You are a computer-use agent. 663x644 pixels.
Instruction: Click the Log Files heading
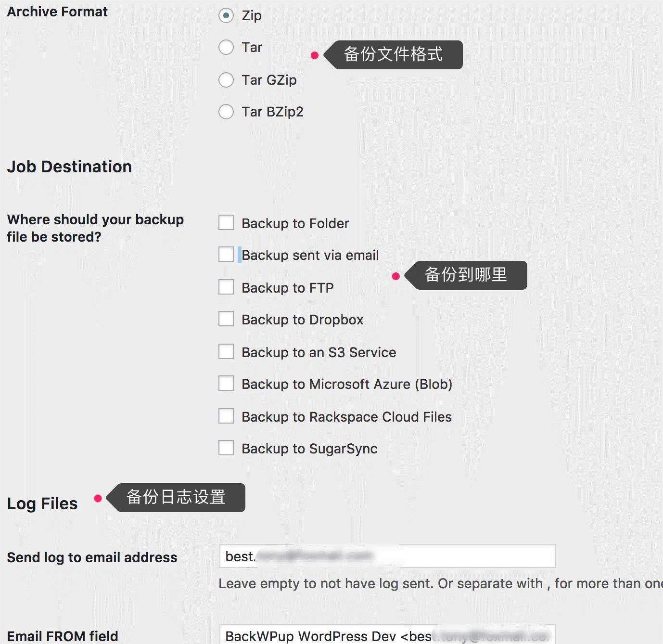click(42, 503)
